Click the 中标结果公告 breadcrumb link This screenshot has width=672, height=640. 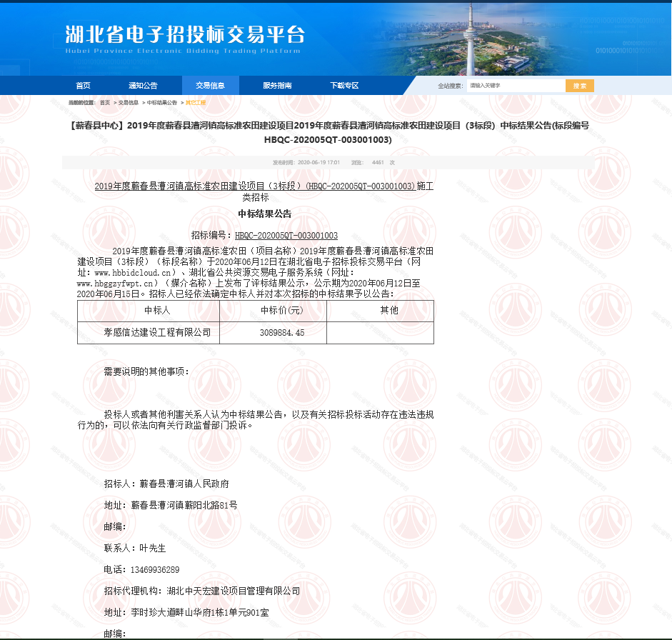[x=162, y=103]
